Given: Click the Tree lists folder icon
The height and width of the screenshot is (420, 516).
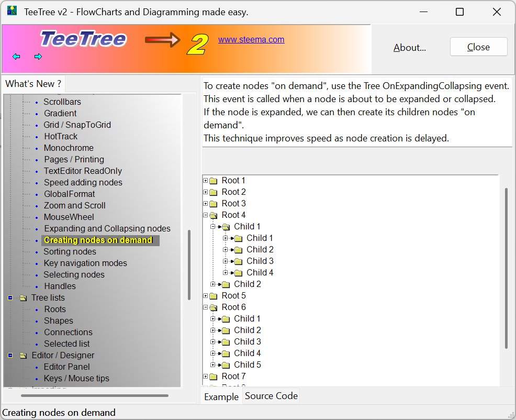Looking at the screenshot, I should [x=23, y=298].
